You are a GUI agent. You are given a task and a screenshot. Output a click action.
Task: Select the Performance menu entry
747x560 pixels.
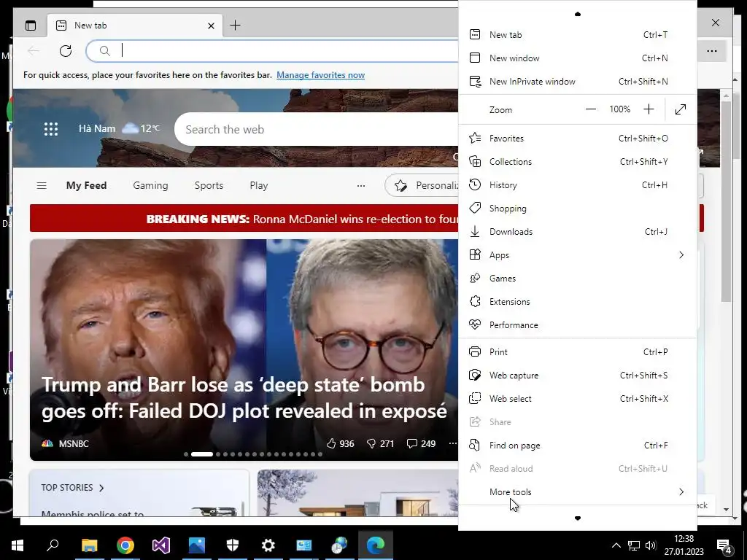[x=578, y=324]
